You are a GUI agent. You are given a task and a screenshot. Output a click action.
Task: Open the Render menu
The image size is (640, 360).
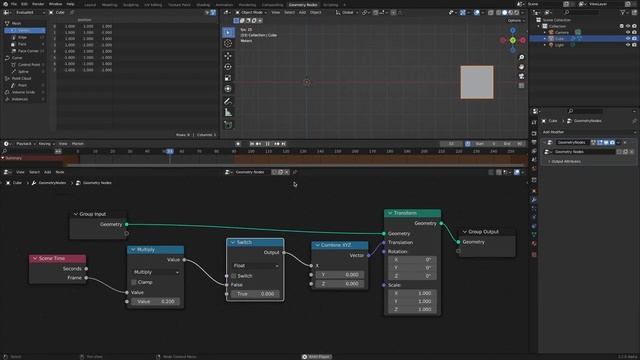click(38, 4)
